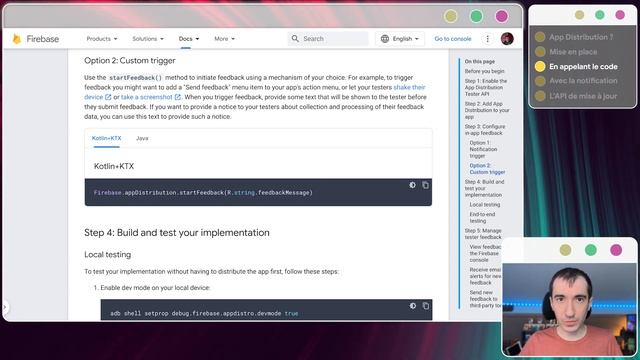Go to 'Step 3: Configure in-app feedback'
The height and width of the screenshot is (360, 640).
(485, 130)
